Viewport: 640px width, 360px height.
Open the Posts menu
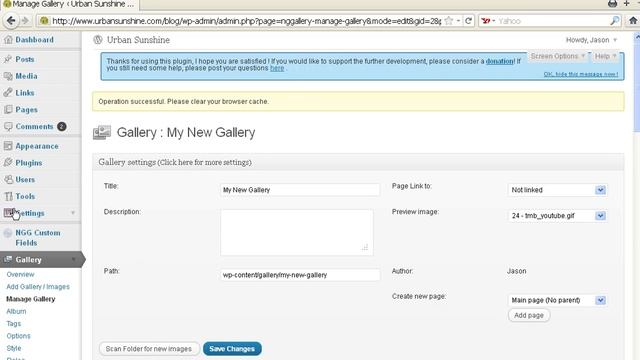[x=25, y=59]
